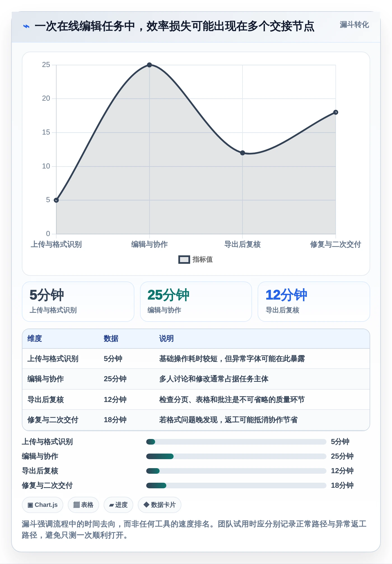The width and height of the screenshot is (392, 564).
Task: Click the 12分钟 value in the table
Action: pyautogui.click(x=115, y=400)
